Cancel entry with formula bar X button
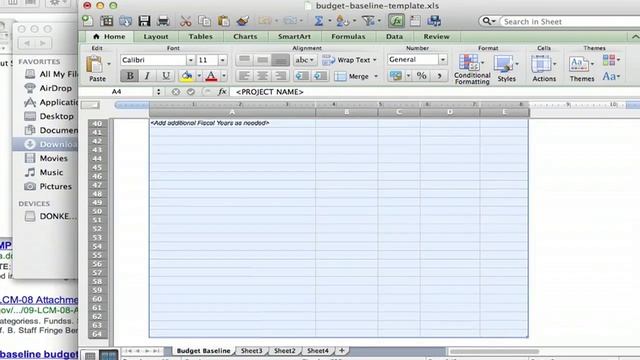This screenshot has width=640, height=360. [x=176, y=92]
